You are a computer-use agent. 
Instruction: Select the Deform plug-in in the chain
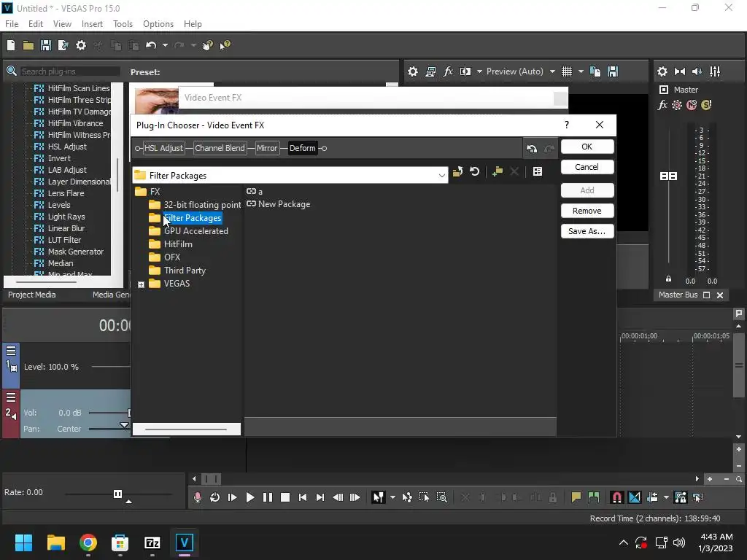click(303, 148)
